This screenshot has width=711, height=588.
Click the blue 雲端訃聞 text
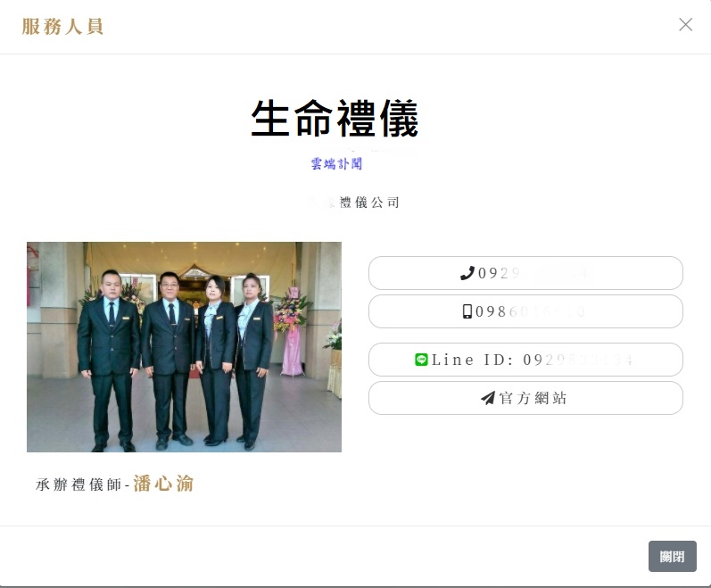pyautogui.click(x=336, y=163)
